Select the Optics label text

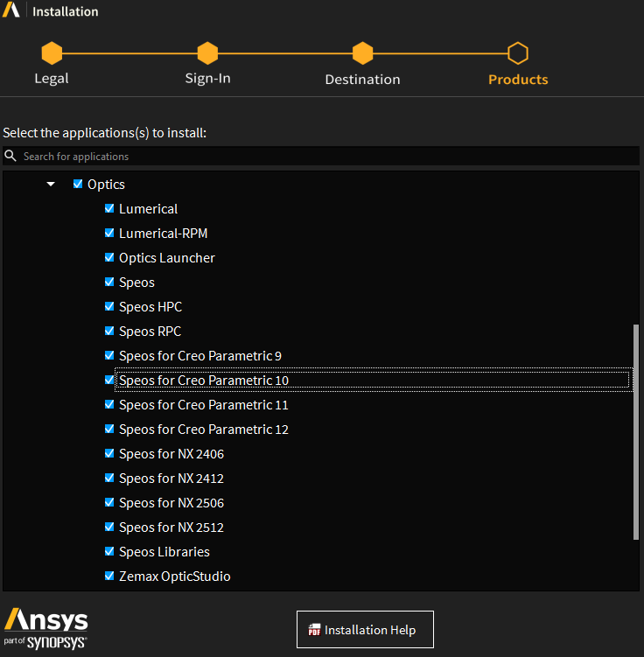[x=106, y=185]
